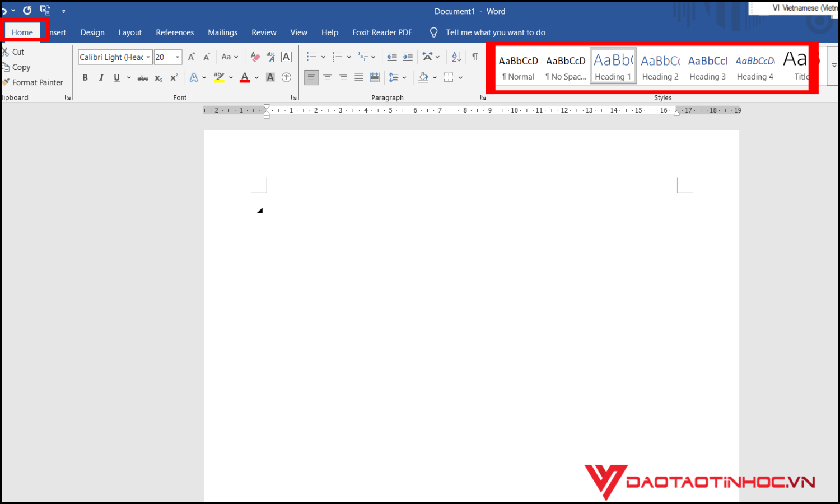Apply the Heading 2 style
Screen dimensions: 840x504
point(660,67)
